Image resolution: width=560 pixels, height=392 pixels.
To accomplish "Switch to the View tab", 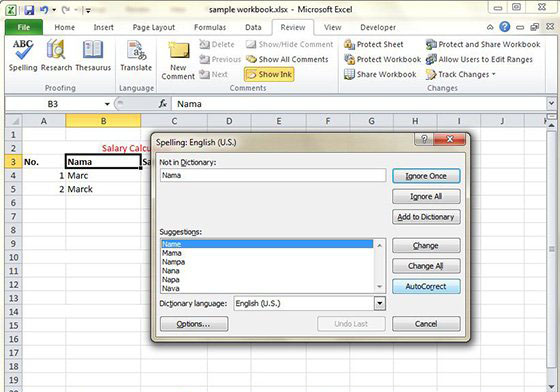I will 332,27.
